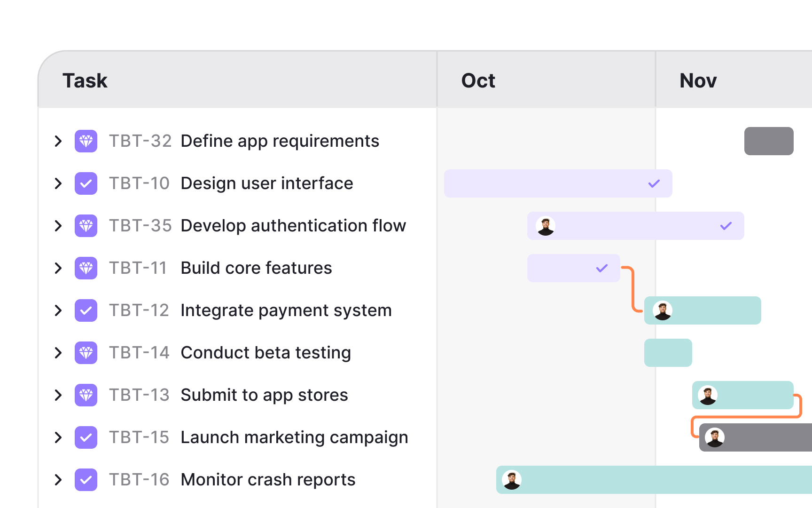The width and height of the screenshot is (812, 508).
Task: Open the task Integrate payment system
Action: point(286,310)
